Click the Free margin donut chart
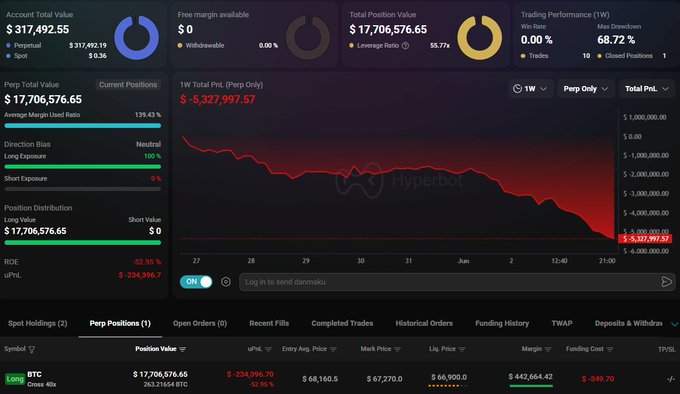Viewport: 680px width, 394px height. (x=308, y=38)
